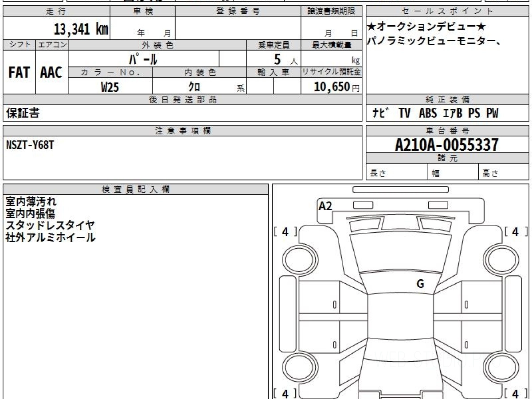Click the リサイクル預託金 header
The width and height of the screenshot is (532, 399).
click(331, 73)
